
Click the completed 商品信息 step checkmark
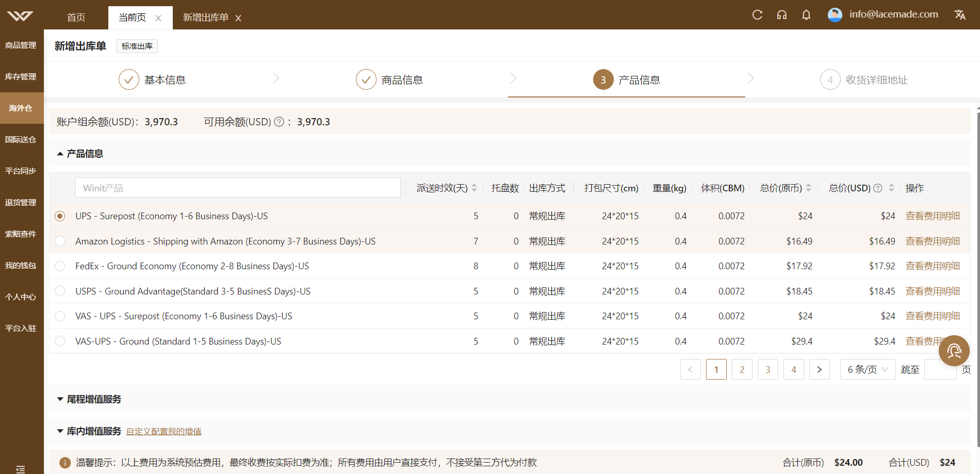[366, 79]
